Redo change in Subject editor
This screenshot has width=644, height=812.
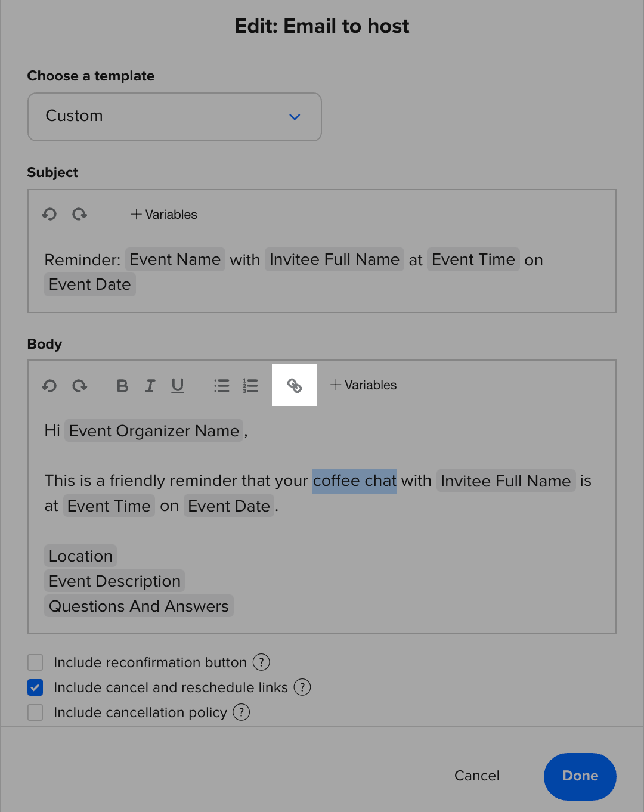tap(80, 214)
